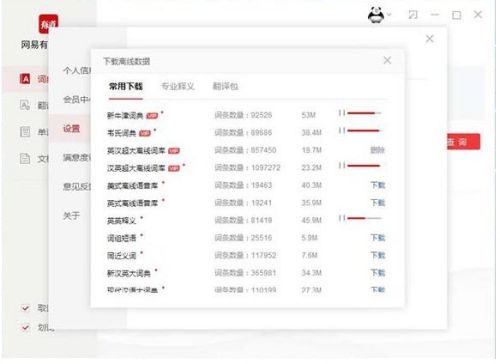Download the 美式离线语音库
The width and height of the screenshot is (500, 364).
pos(378,185)
